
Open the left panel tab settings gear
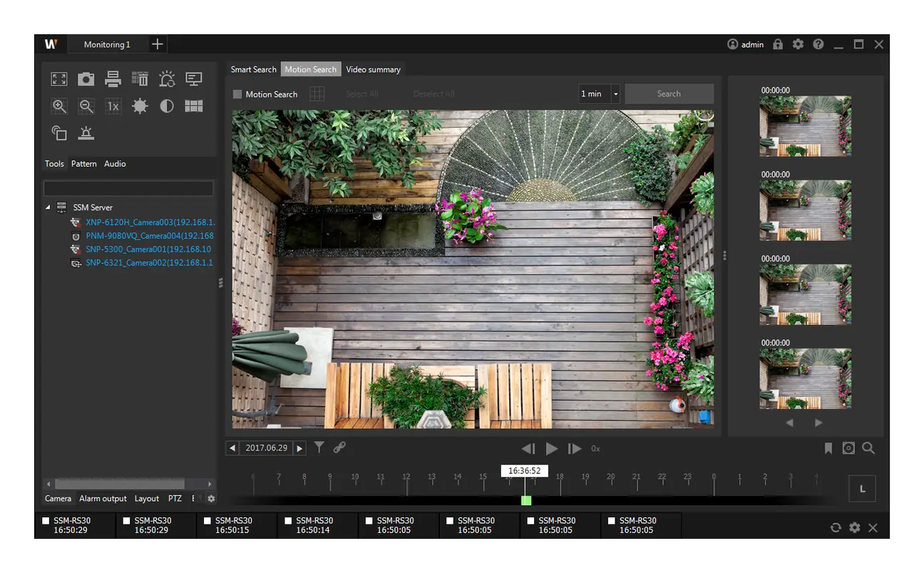click(x=211, y=499)
